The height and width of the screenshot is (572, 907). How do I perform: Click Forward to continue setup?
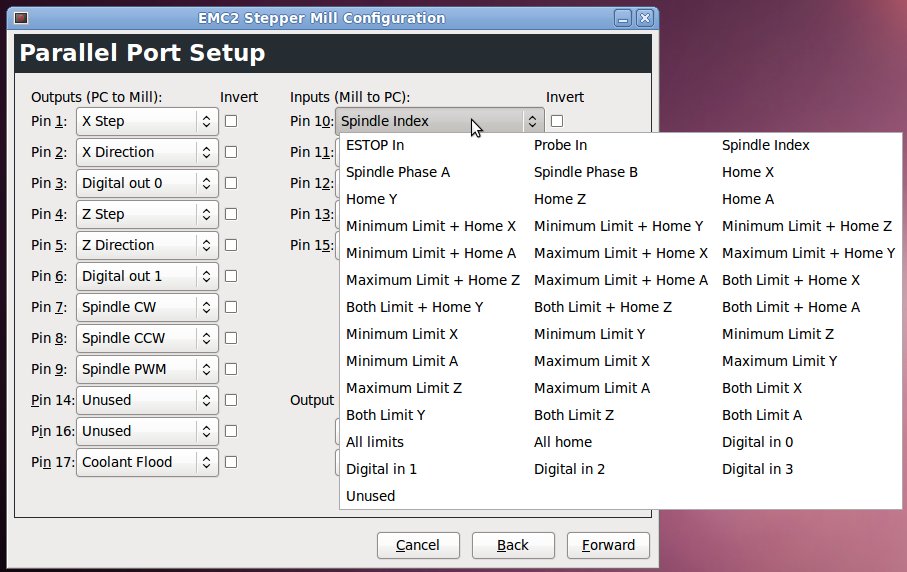(x=608, y=545)
